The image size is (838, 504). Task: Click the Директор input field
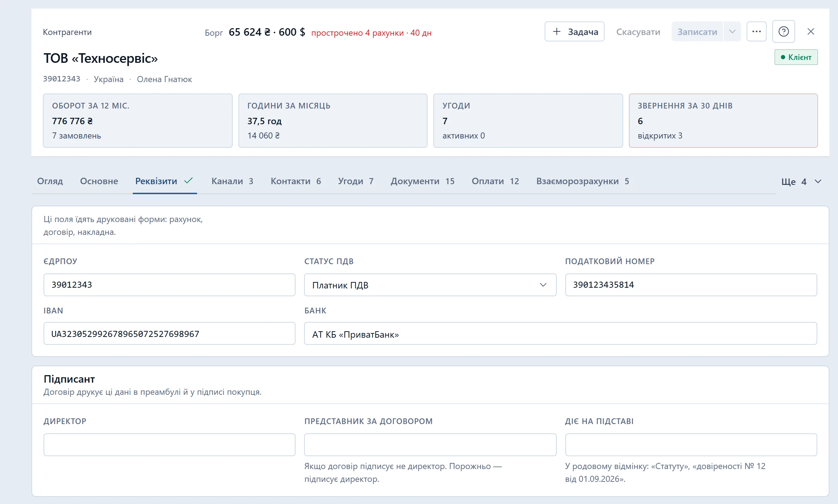170,445
